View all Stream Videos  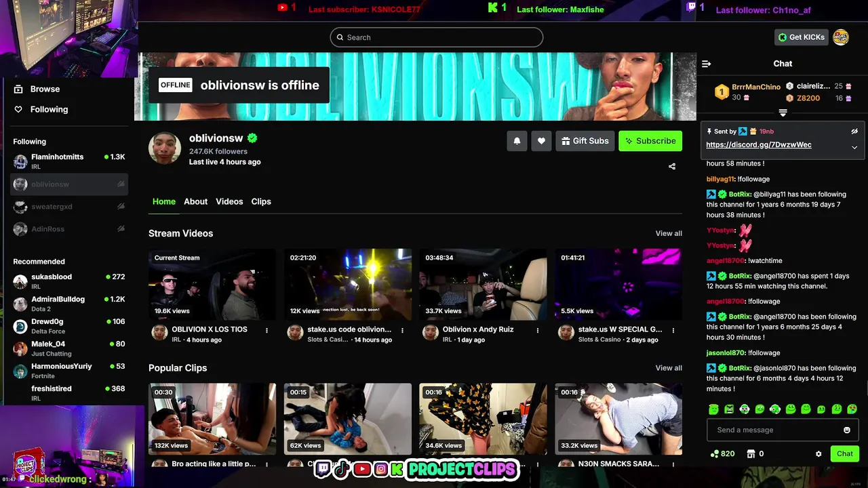point(669,233)
